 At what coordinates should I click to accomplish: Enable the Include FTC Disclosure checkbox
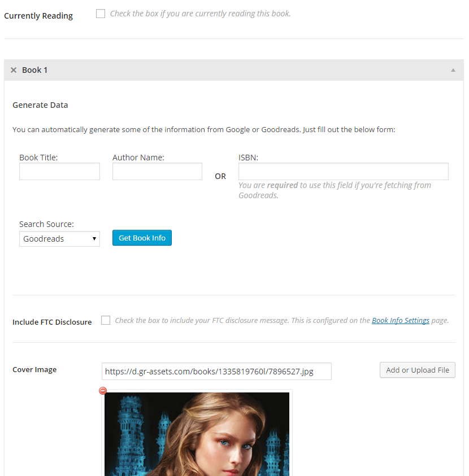(106, 320)
